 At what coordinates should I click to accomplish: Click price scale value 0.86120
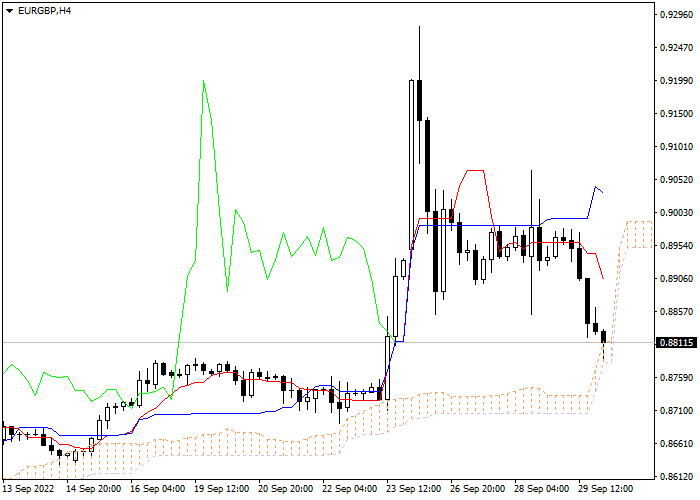pyautogui.click(x=677, y=477)
